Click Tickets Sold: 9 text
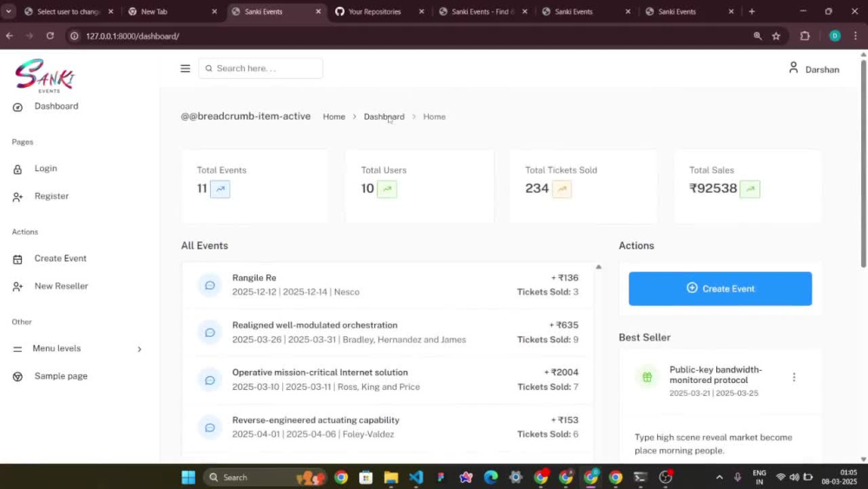This screenshot has height=489, width=868. [548, 340]
